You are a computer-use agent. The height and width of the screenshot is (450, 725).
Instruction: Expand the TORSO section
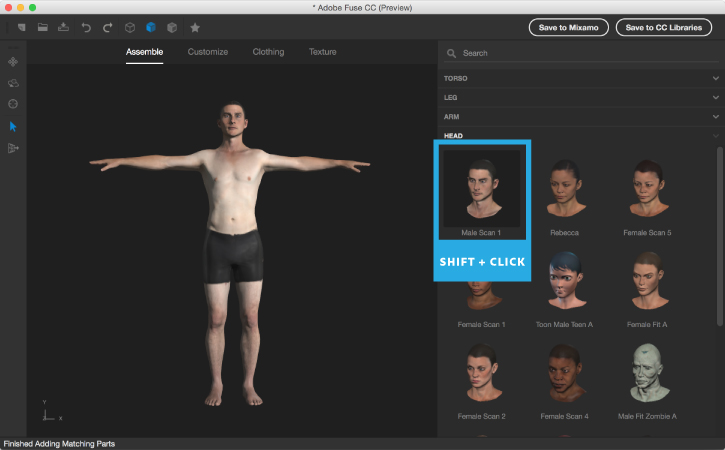(580, 78)
